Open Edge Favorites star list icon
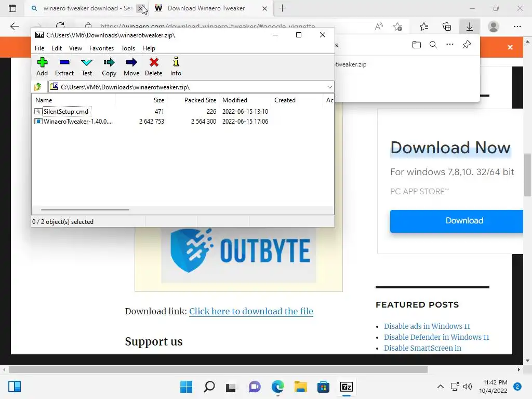532x399 pixels. point(424,26)
